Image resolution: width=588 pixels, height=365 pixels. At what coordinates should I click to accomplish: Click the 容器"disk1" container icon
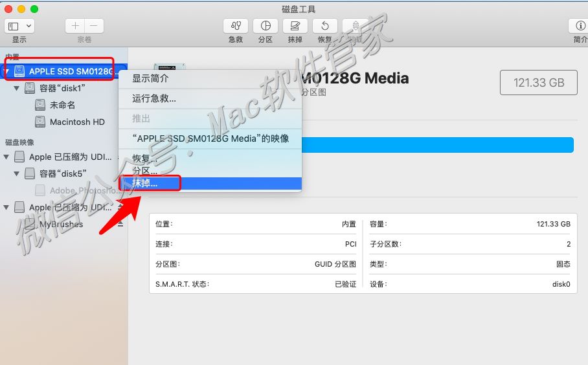pos(30,89)
